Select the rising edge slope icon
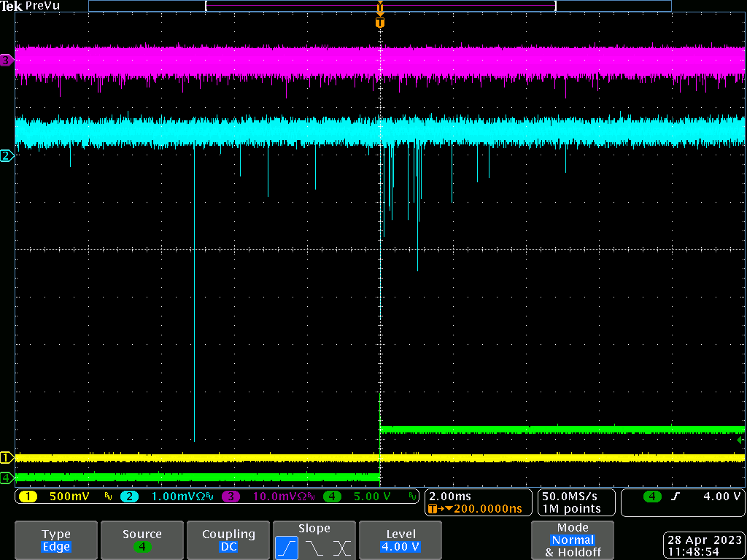The height and width of the screenshot is (560, 747). [x=287, y=547]
